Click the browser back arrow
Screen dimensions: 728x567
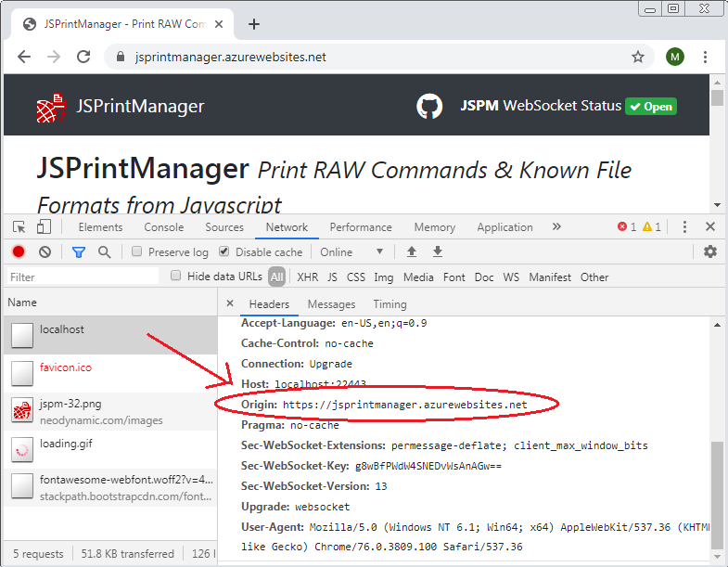24,57
